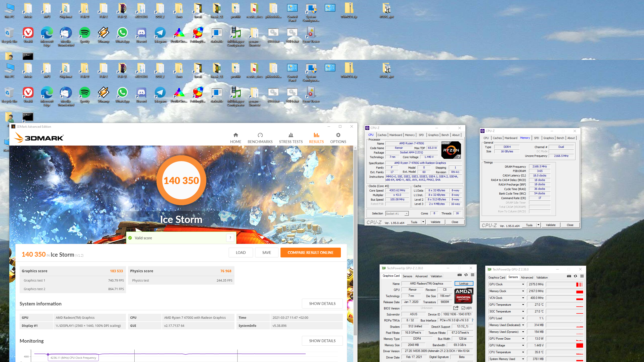Switch to Mainboard tab in CPU-Z processor window
This screenshot has height=362, width=644.
[x=396, y=135]
